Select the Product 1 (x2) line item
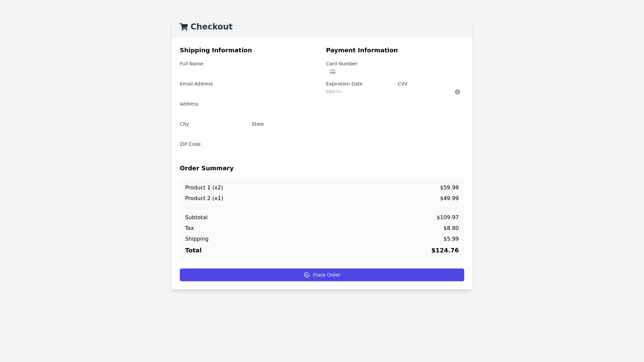The image size is (644, 362). click(x=204, y=188)
